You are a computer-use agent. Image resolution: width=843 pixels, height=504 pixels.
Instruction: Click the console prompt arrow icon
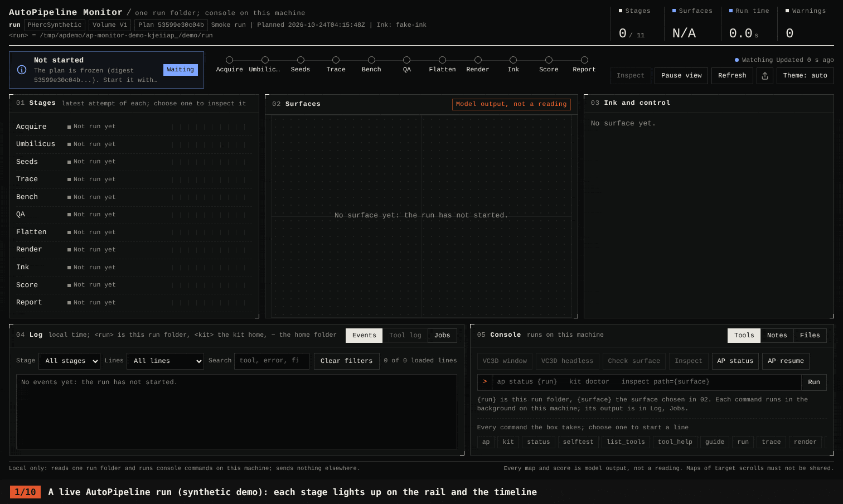coord(485,382)
